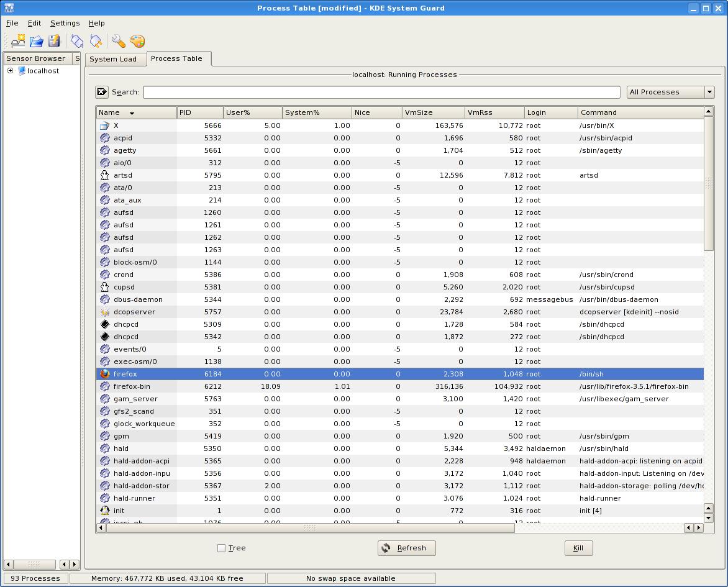Screen dimensions: 728x587
Task: Select the glock_workqueue process name
Action: click(144, 424)
